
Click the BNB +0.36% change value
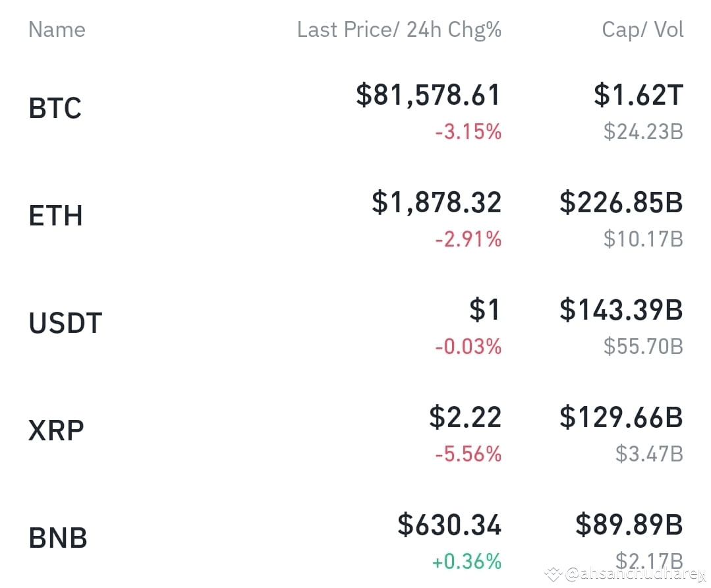tap(467, 562)
